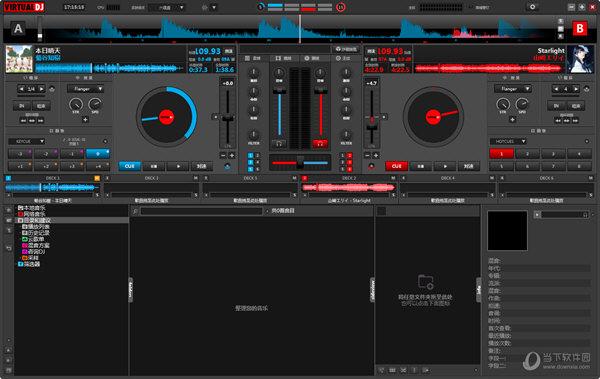Open the settings gear in top bar
Screen dimensions: 600x379
click(532, 7)
